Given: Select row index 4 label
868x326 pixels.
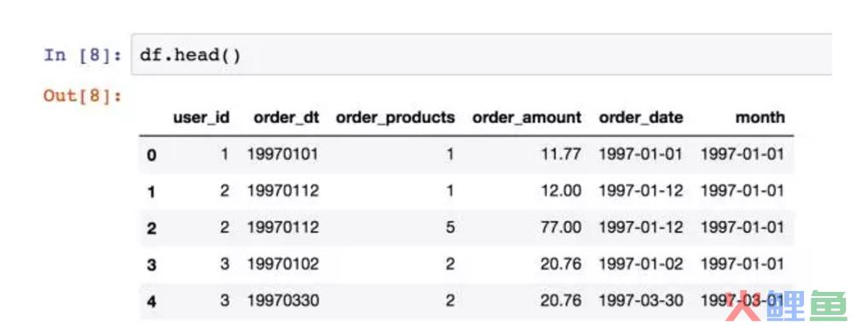Looking at the screenshot, I should coord(151,301).
